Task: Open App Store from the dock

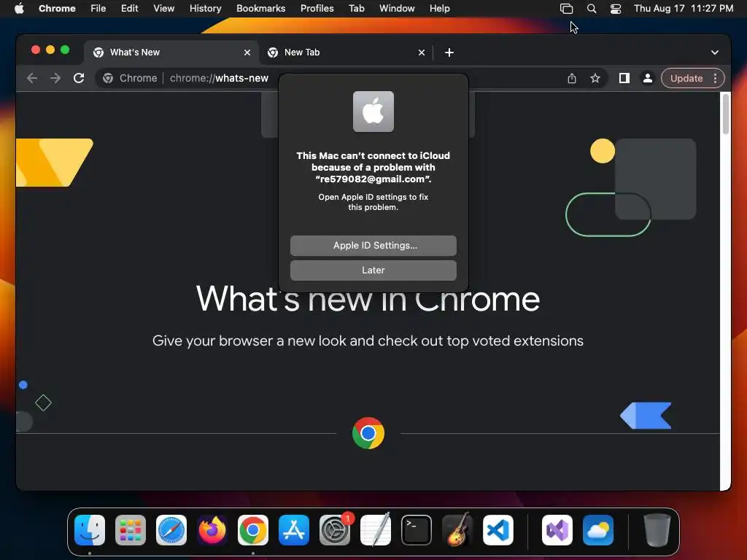Action: pyautogui.click(x=294, y=530)
